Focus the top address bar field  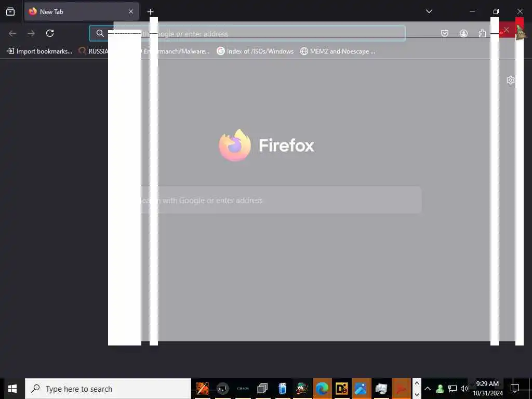click(x=247, y=33)
